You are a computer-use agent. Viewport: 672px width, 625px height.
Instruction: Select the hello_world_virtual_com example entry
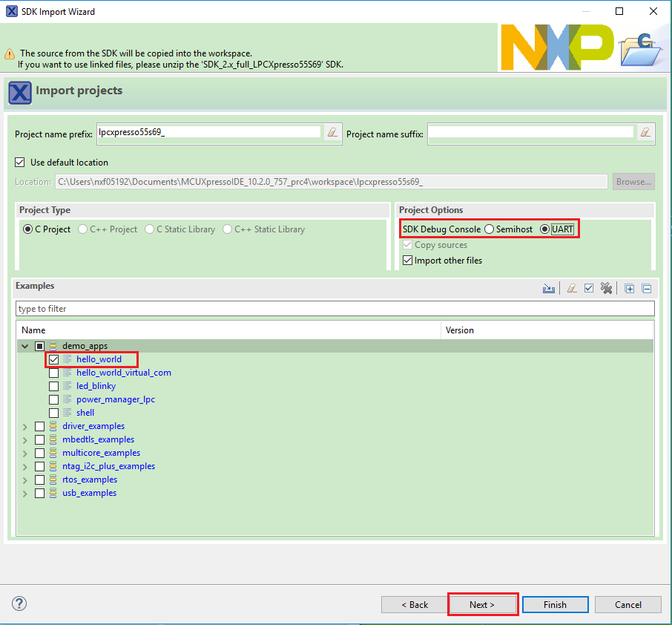(x=123, y=373)
